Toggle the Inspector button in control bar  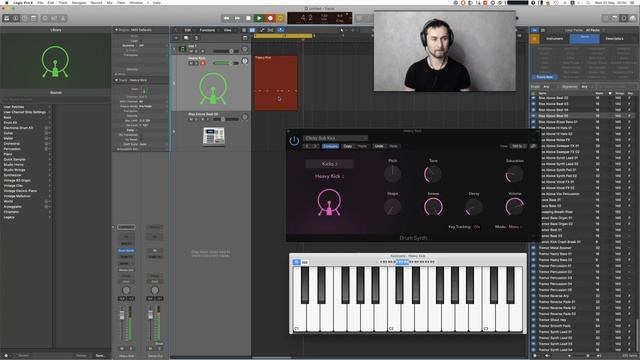point(16,18)
